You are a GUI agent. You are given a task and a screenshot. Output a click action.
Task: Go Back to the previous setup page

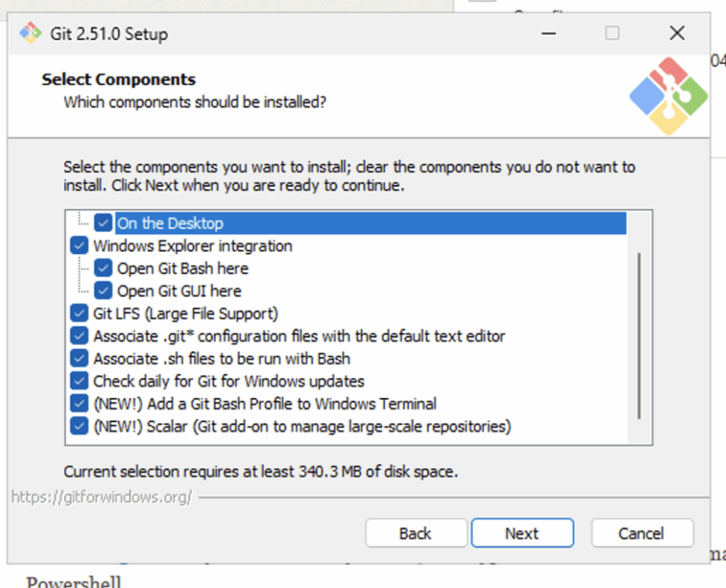click(415, 533)
